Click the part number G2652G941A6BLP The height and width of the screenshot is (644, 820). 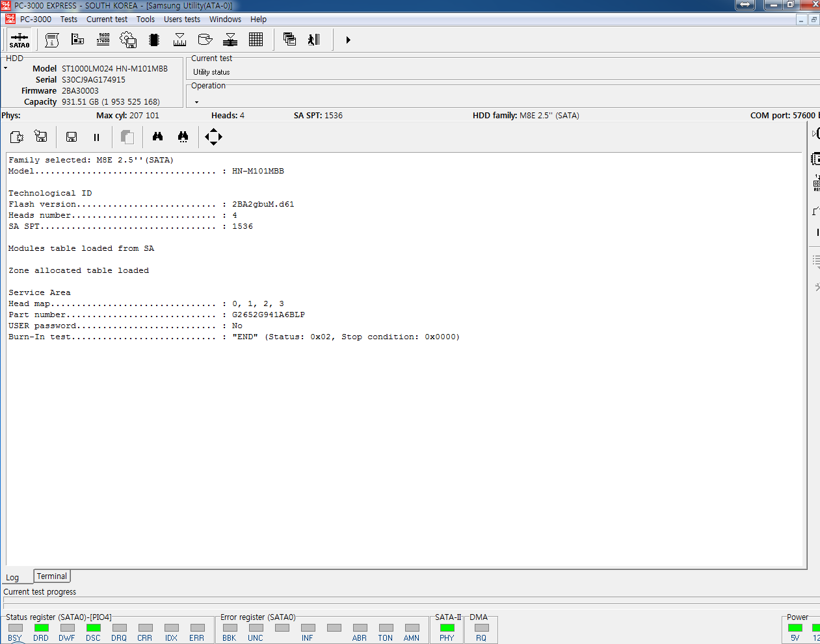pyautogui.click(x=269, y=315)
